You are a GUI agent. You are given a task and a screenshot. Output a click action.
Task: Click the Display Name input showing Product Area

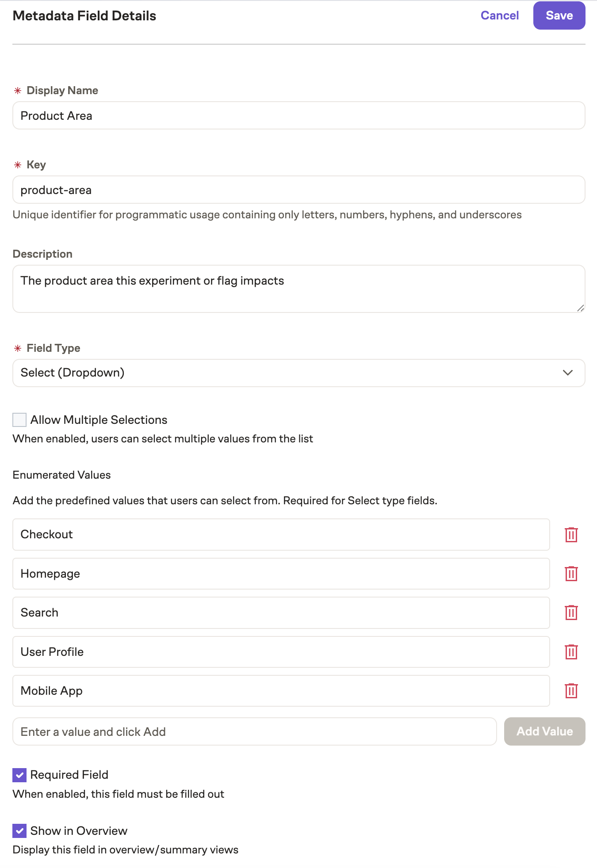point(298,115)
